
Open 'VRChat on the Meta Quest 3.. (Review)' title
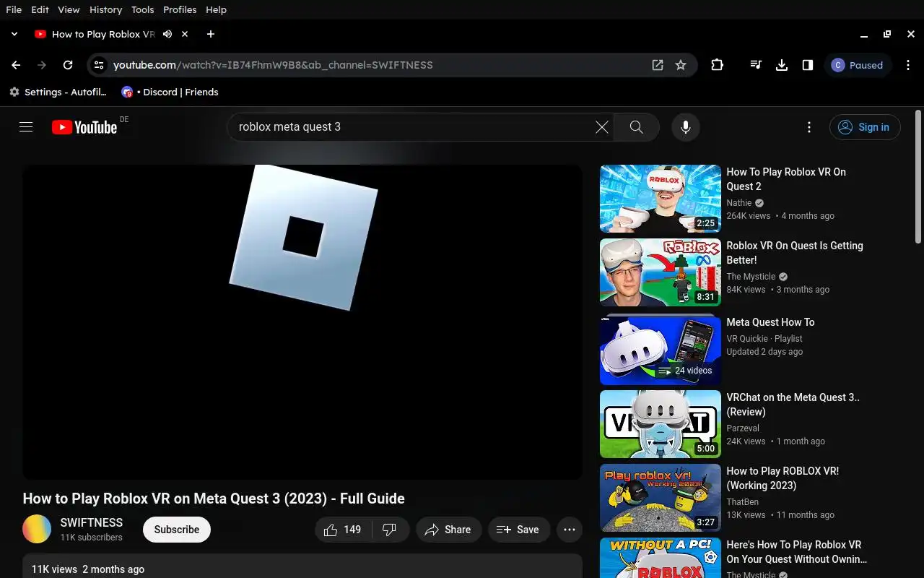coord(793,405)
